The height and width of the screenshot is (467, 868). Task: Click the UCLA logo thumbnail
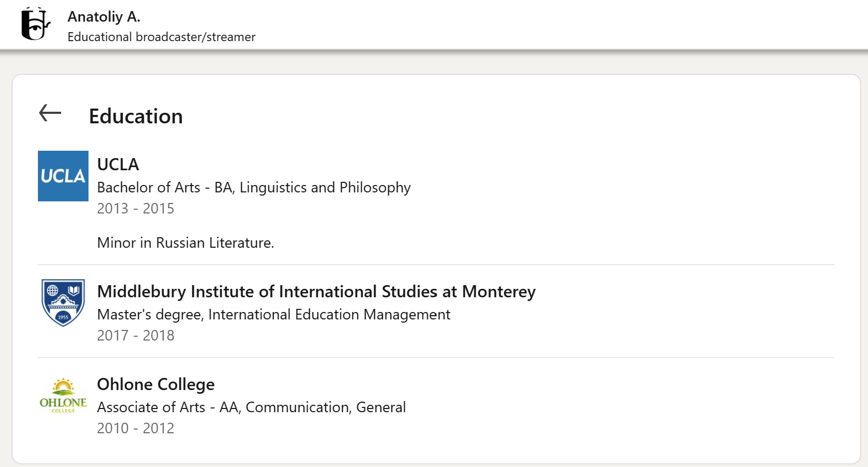(x=63, y=176)
